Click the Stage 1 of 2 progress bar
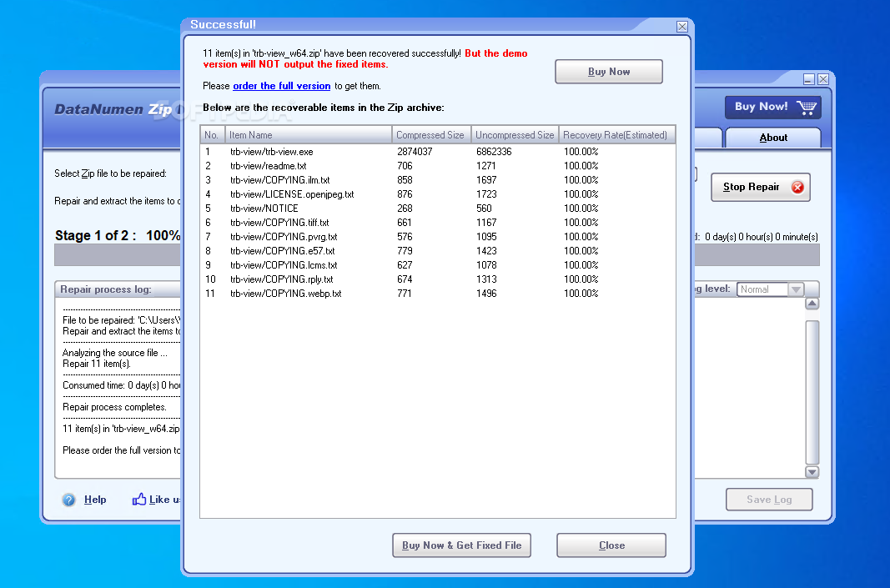The image size is (890, 588). (x=117, y=255)
